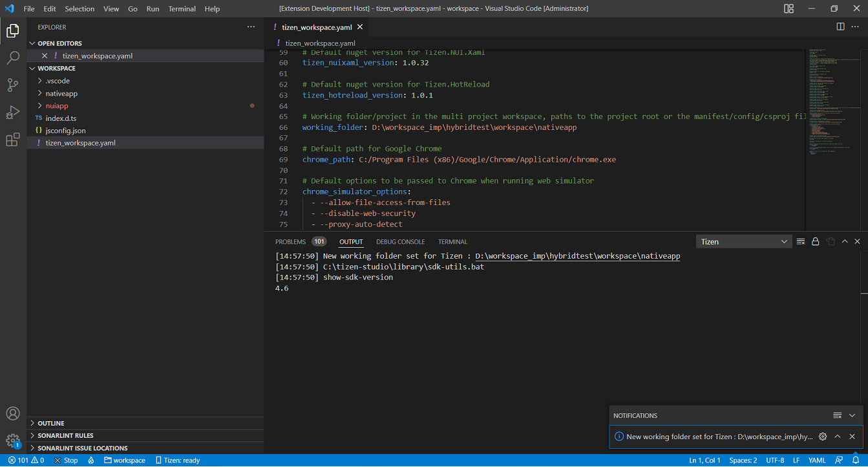This screenshot has width=868, height=467.
Task: Click the notification's gear settings icon
Action: click(823, 437)
